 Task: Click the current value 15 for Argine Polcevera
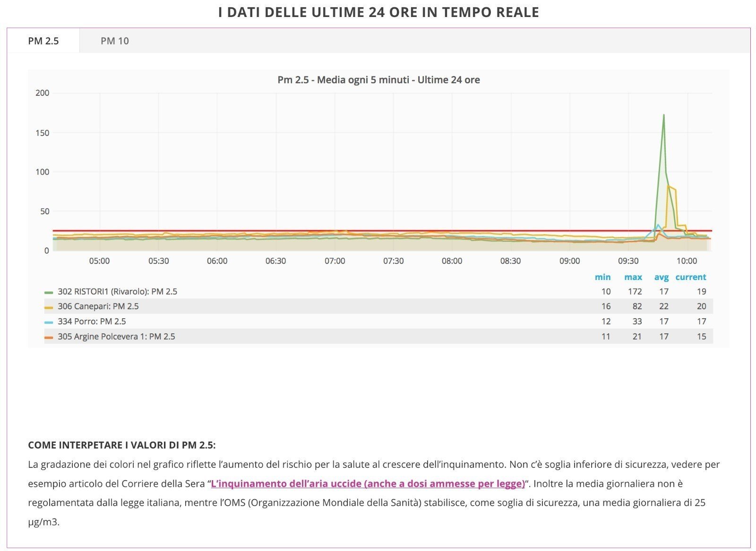point(702,337)
